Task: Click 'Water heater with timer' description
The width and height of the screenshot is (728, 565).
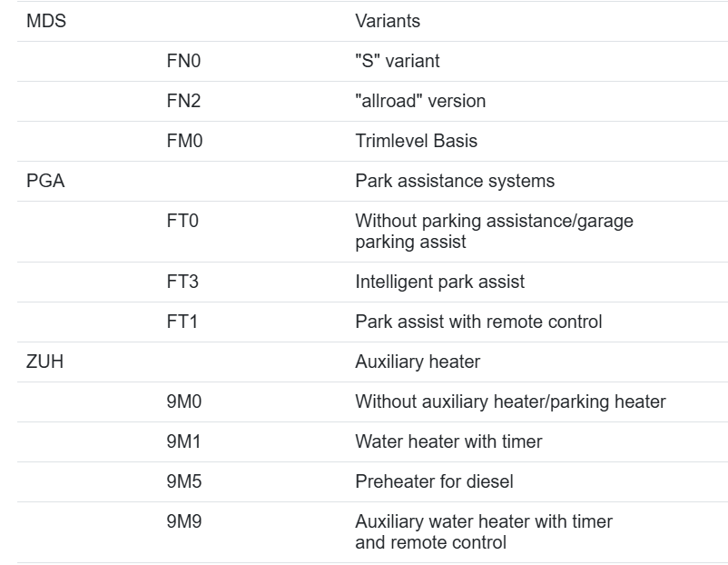Action: click(448, 441)
